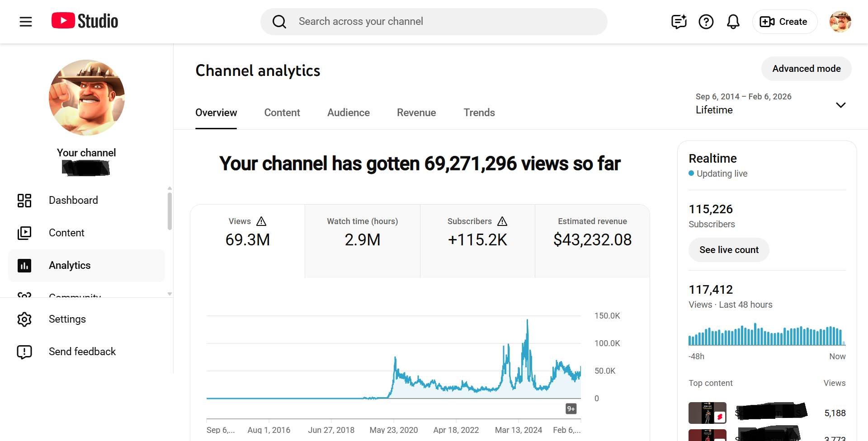Focus the channel search field

434,22
